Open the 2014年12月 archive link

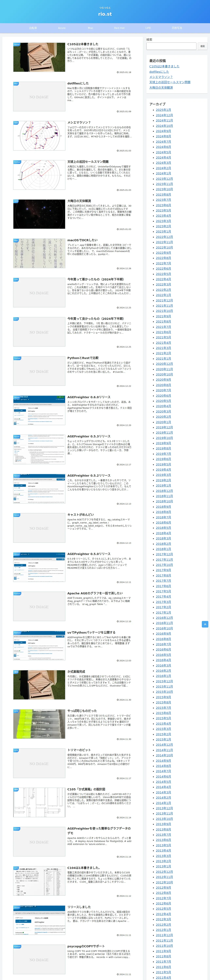tap(164, 745)
